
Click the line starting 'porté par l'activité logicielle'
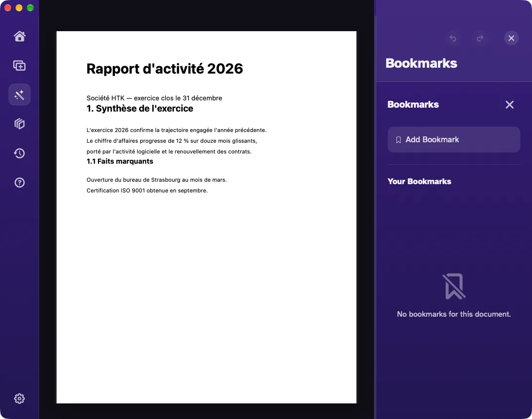[x=169, y=152]
